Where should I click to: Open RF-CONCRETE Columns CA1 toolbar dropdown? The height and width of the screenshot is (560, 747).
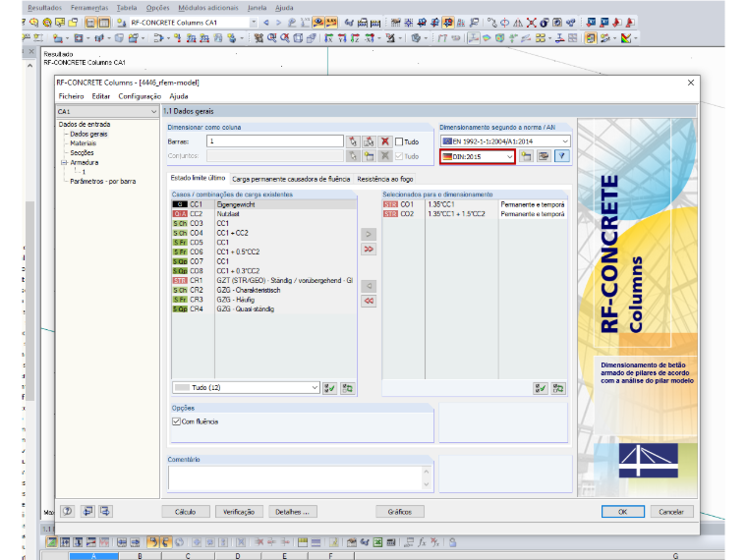point(254,23)
